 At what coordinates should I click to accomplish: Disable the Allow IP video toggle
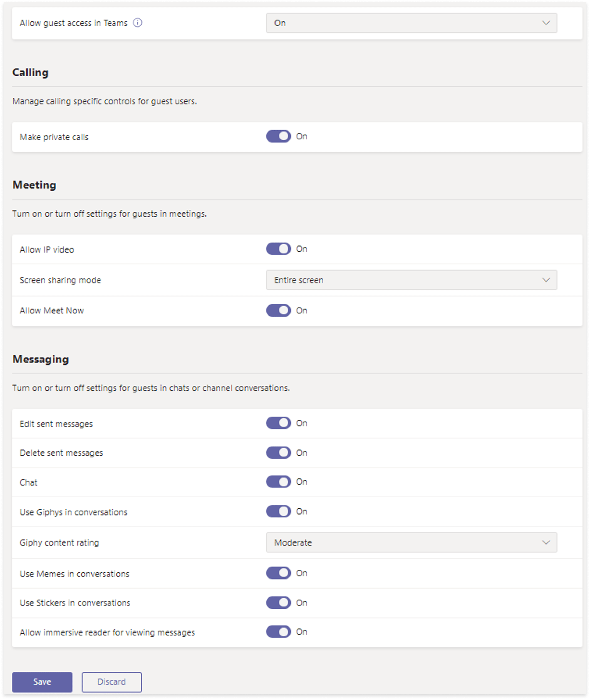[278, 249]
